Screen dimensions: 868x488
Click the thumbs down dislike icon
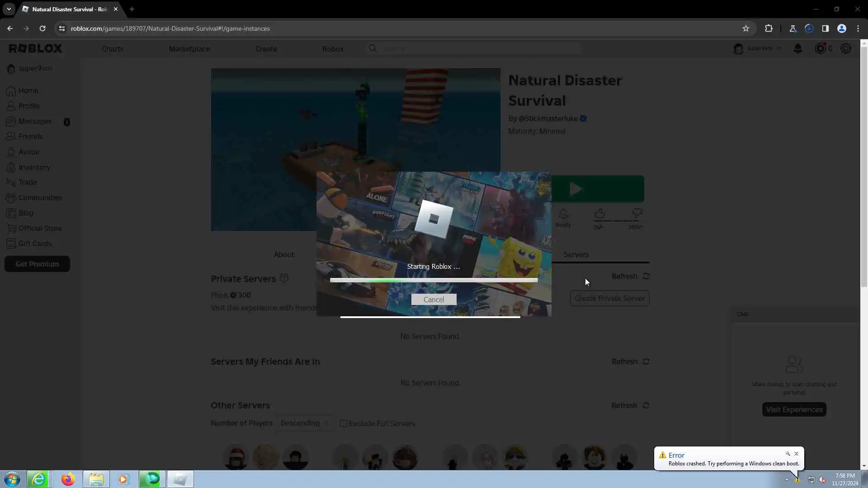(637, 213)
